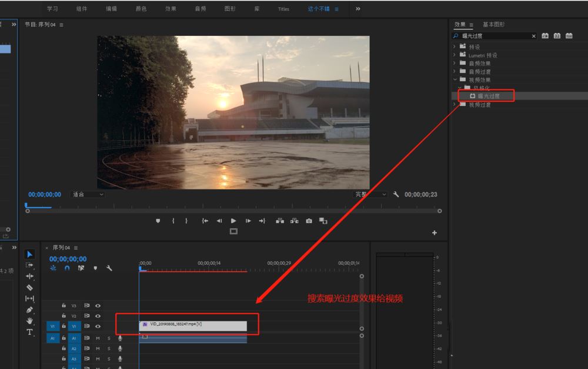The width and height of the screenshot is (588, 369).
Task: Toggle the lock on track V2
Action: coord(64,316)
